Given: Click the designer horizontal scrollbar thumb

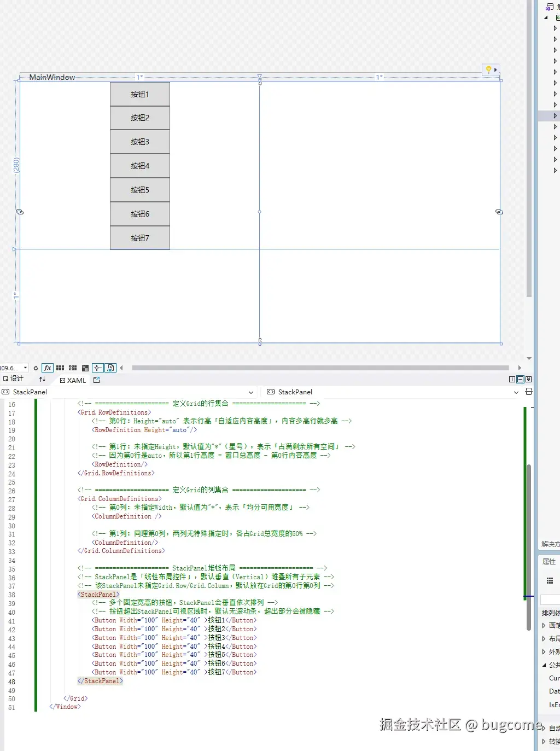Looking at the screenshot, I should [x=320, y=368].
